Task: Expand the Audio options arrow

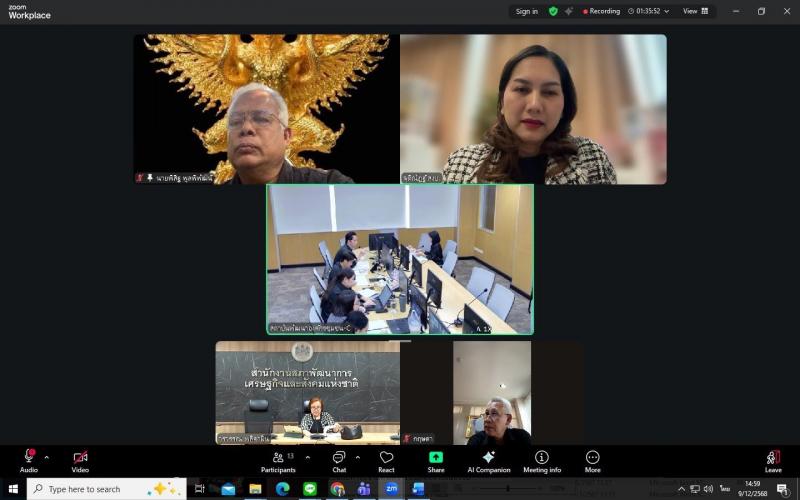Action: coord(46,458)
